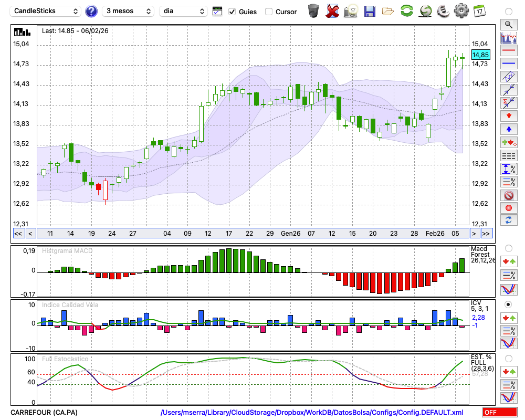525x420 pixels.
Task: Click the date timeline scroll bar
Action: pyautogui.click(x=252, y=234)
